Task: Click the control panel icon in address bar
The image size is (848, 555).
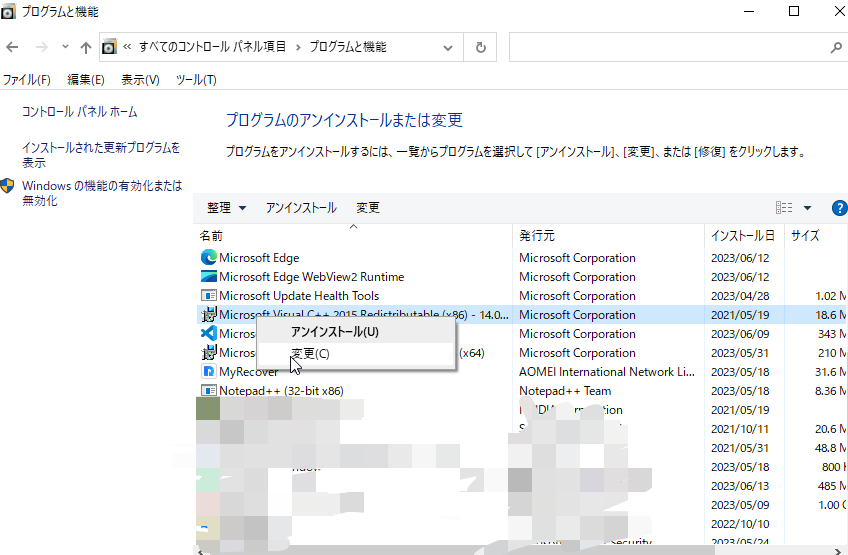Action: tap(109, 47)
